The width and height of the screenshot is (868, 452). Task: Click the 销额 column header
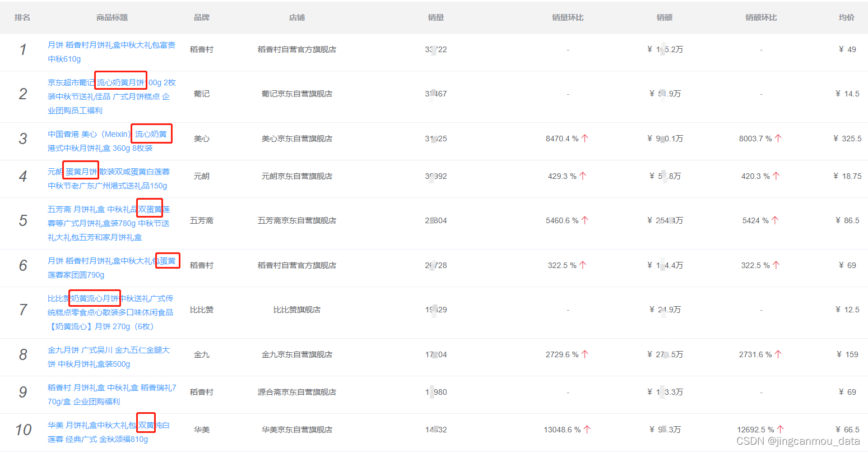[x=665, y=17]
